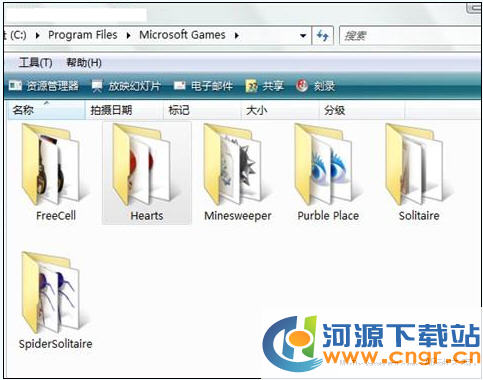483x380 pixels.
Task: Expand the arrow after Program Files
Action: (128, 35)
